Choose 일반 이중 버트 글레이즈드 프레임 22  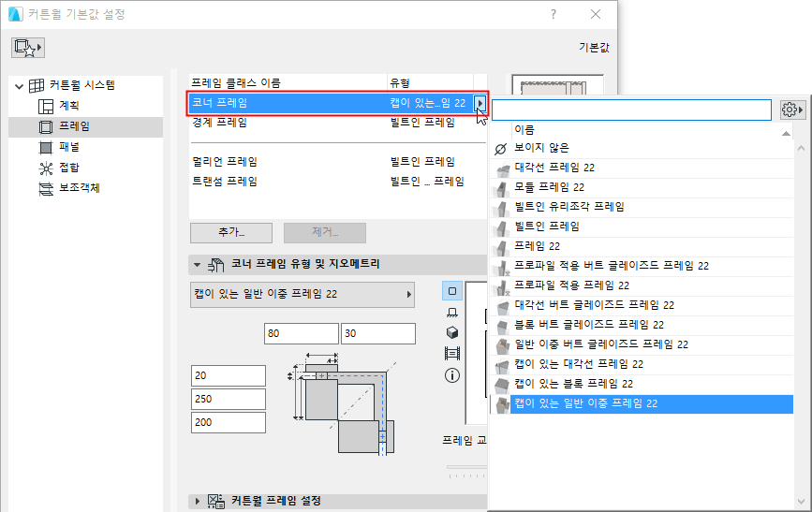pos(642,344)
